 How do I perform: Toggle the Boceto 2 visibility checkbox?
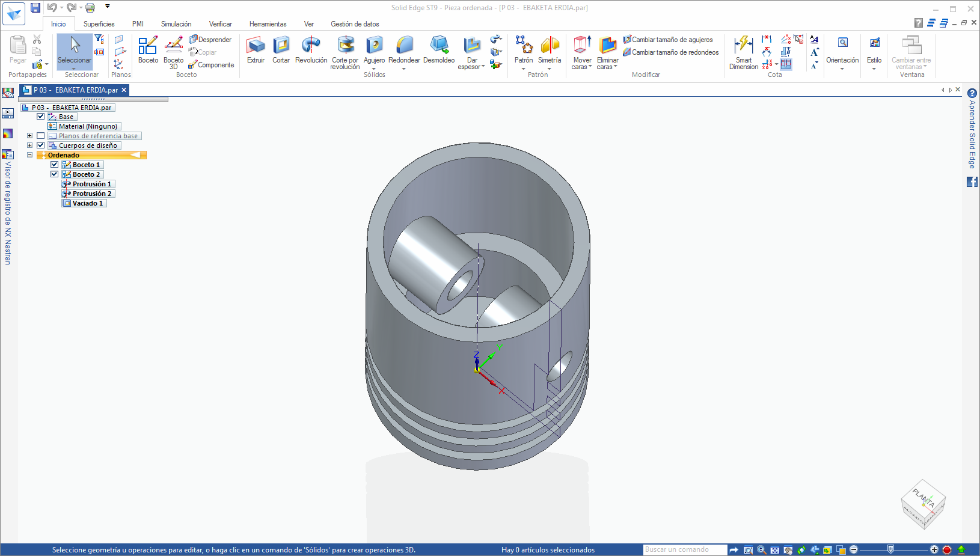55,174
